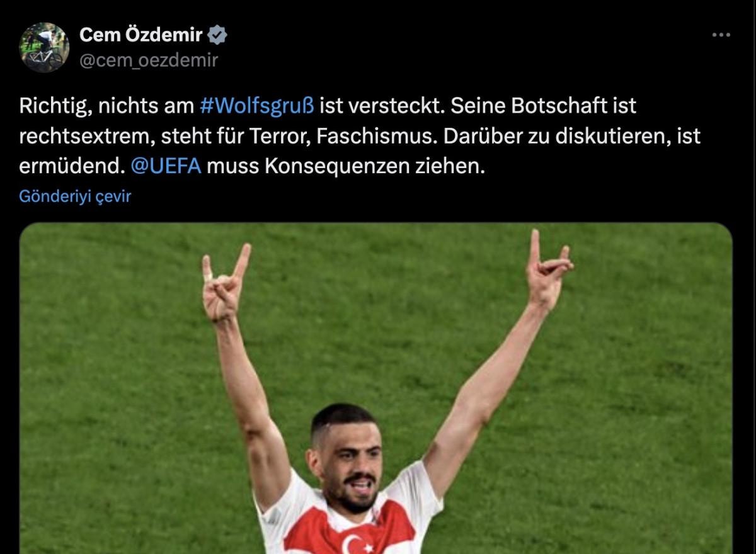Screen dimensions: 756x554
Task: Click the word "Richtig" in the tweet
Action: [x=54, y=106]
